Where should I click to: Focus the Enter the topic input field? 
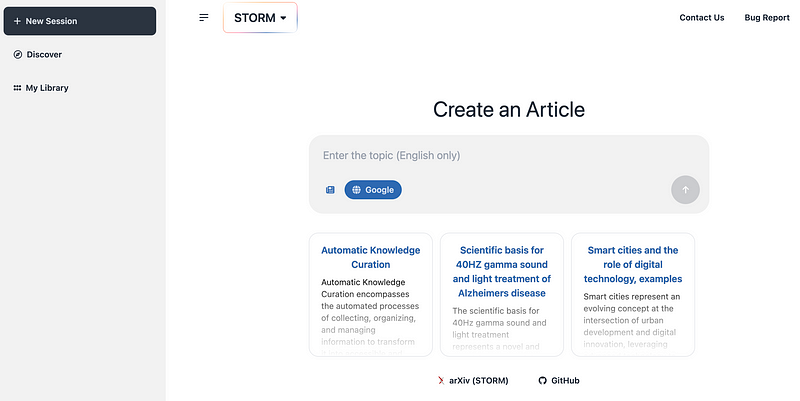click(x=509, y=156)
